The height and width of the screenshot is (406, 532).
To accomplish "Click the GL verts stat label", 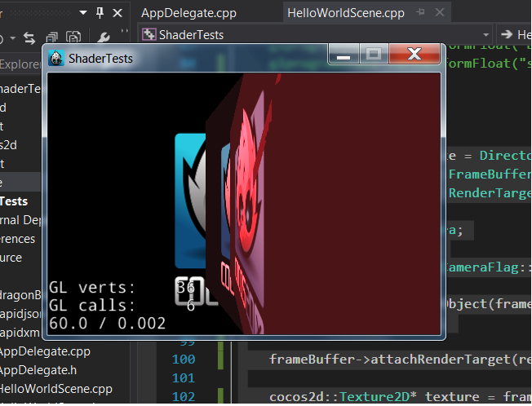I will 92,288.
